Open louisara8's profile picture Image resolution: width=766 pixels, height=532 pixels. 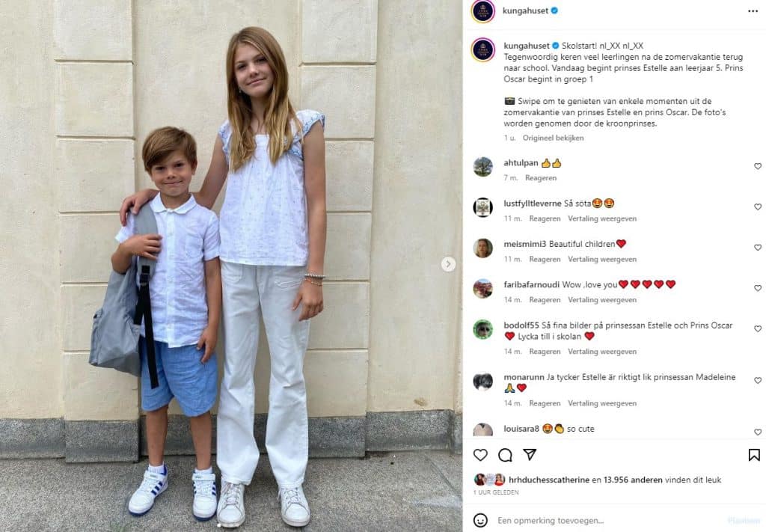click(482, 430)
